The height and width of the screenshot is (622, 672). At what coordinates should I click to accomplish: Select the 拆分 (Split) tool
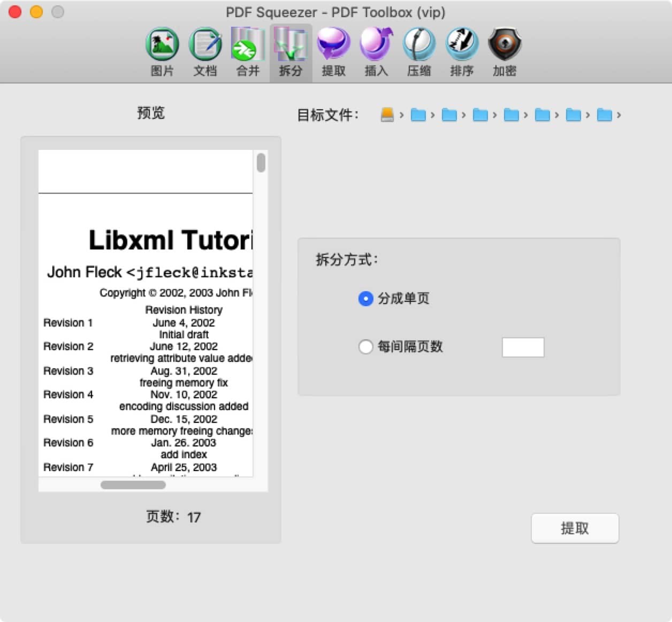[291, 52]
